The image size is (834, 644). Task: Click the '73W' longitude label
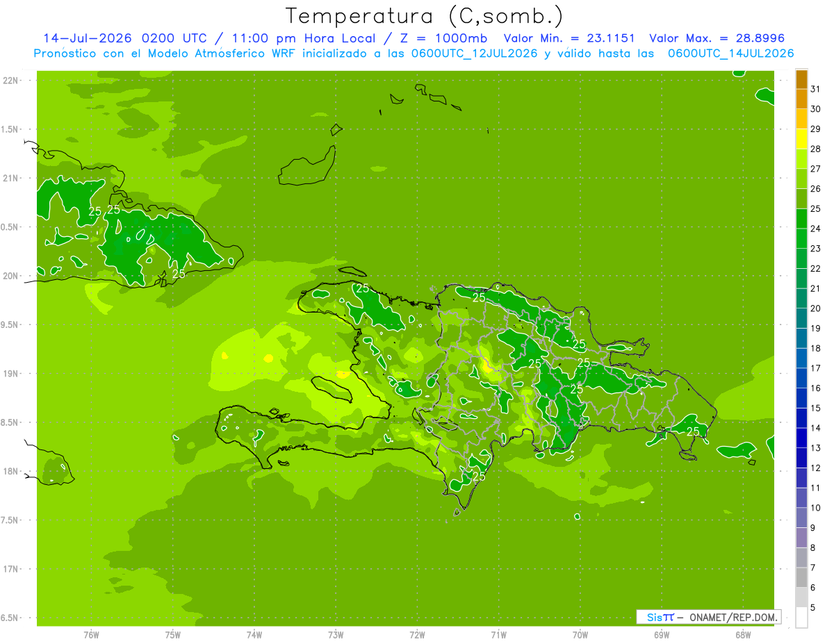336,635
